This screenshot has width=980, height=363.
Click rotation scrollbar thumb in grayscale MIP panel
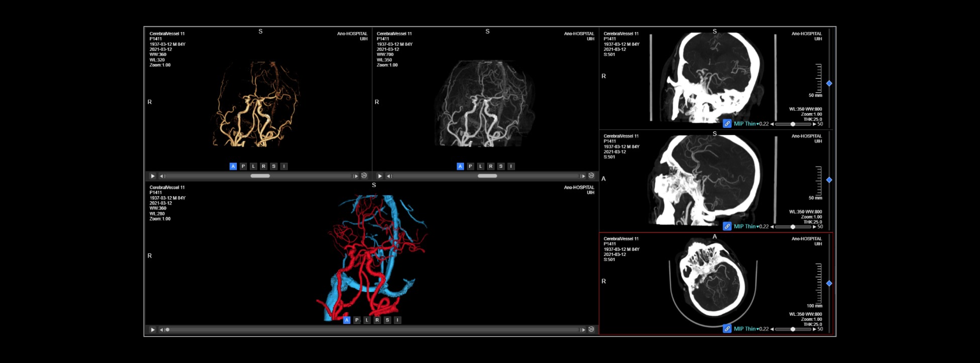[487, 176]
